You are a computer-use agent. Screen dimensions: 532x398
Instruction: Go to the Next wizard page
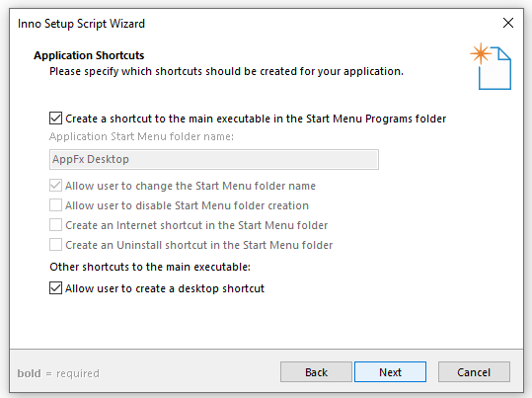(x=390, y=372)
